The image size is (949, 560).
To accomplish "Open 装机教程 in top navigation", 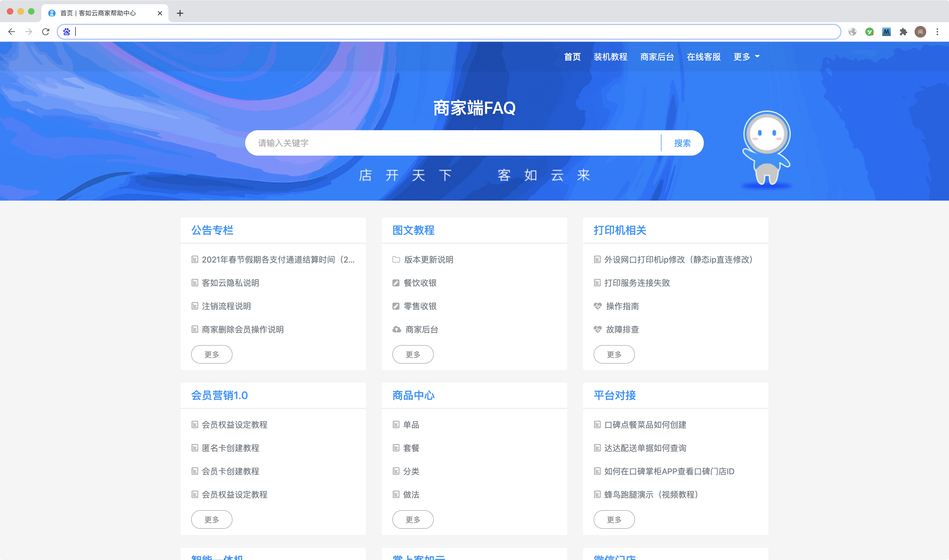I will point(610,57).
